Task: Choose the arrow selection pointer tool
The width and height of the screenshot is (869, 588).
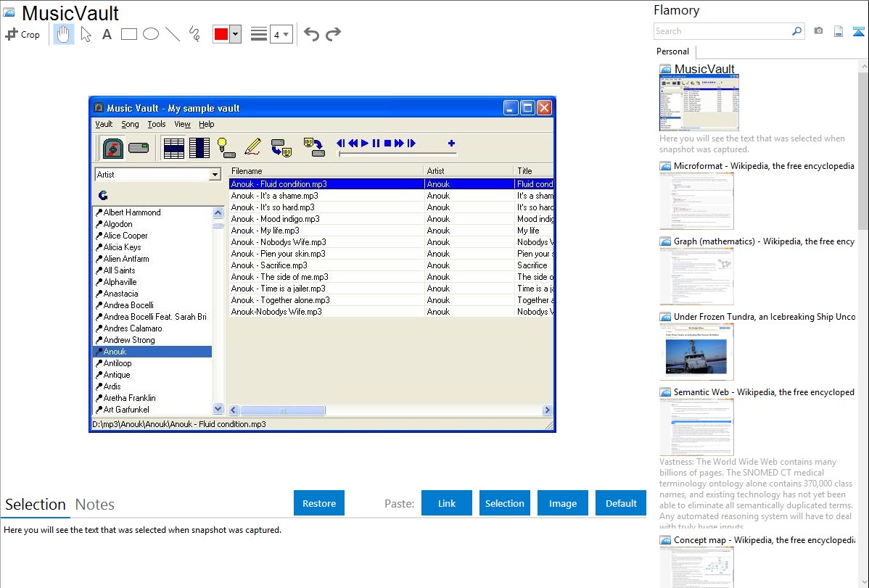Action: [86, 34]
